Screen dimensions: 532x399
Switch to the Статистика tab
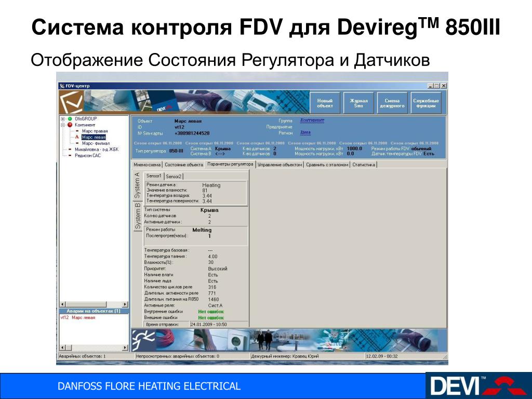pyautogui.click(x=364, y=165)
